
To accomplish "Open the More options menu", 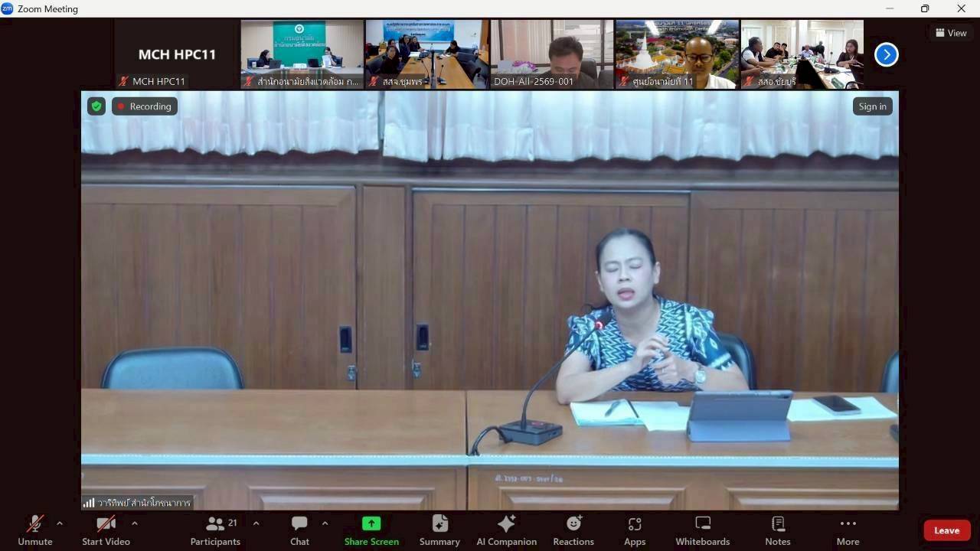I will click(847, 530).
